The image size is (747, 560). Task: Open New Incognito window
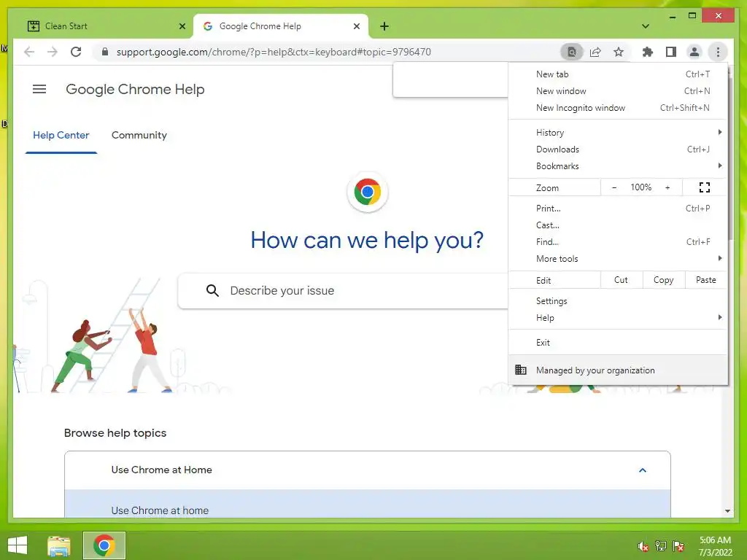pyautogui.click(x=618, y=108)
